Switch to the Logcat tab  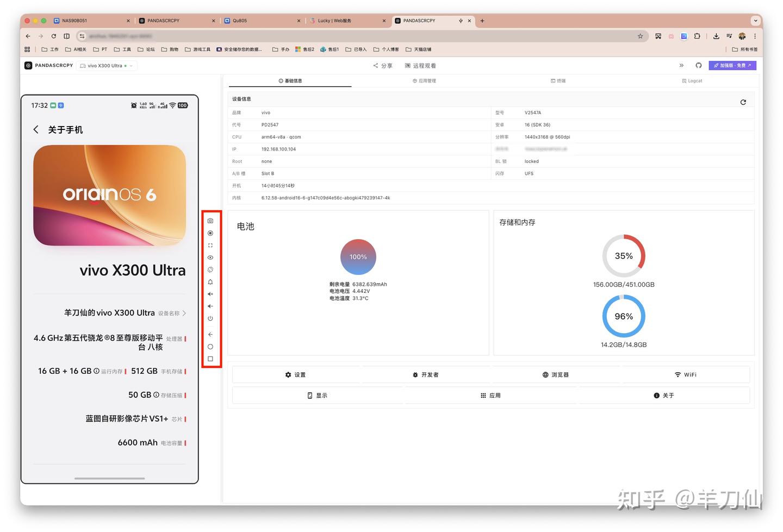(692, 81)
